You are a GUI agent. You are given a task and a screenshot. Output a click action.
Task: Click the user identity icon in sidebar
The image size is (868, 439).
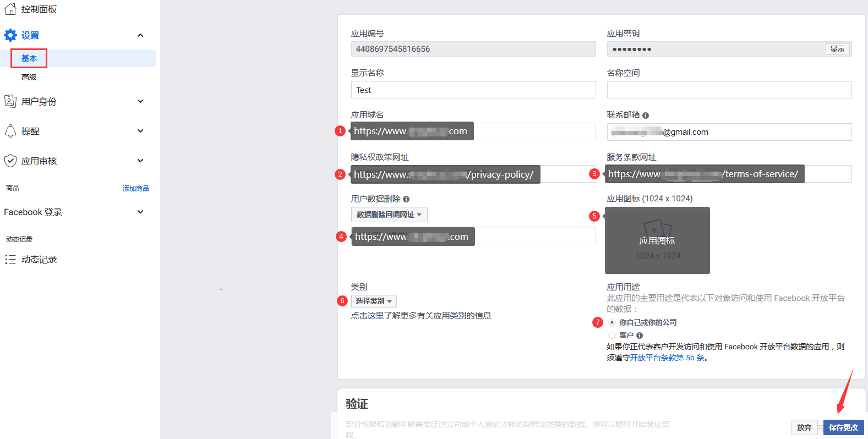pos(10,101)
